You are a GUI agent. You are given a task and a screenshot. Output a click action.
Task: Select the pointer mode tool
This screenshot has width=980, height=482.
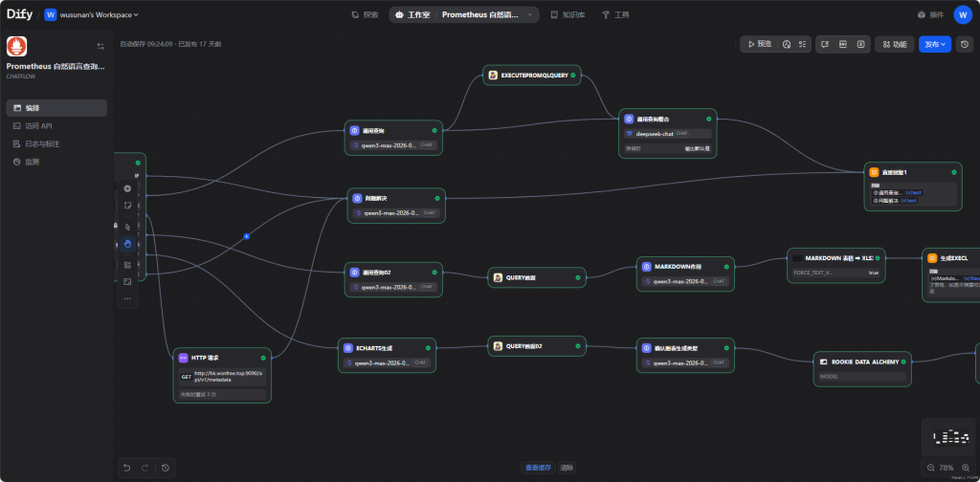[x=127, y=227]
